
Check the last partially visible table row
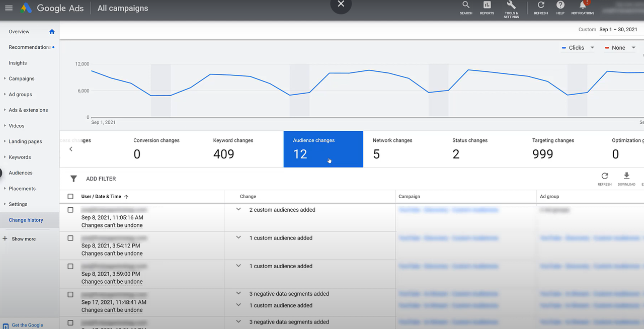[x=70, y=322]
